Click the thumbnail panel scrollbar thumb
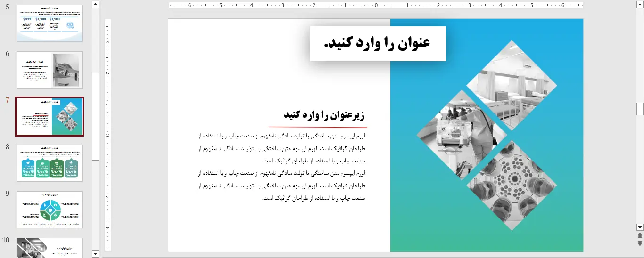 pos(96,116)
